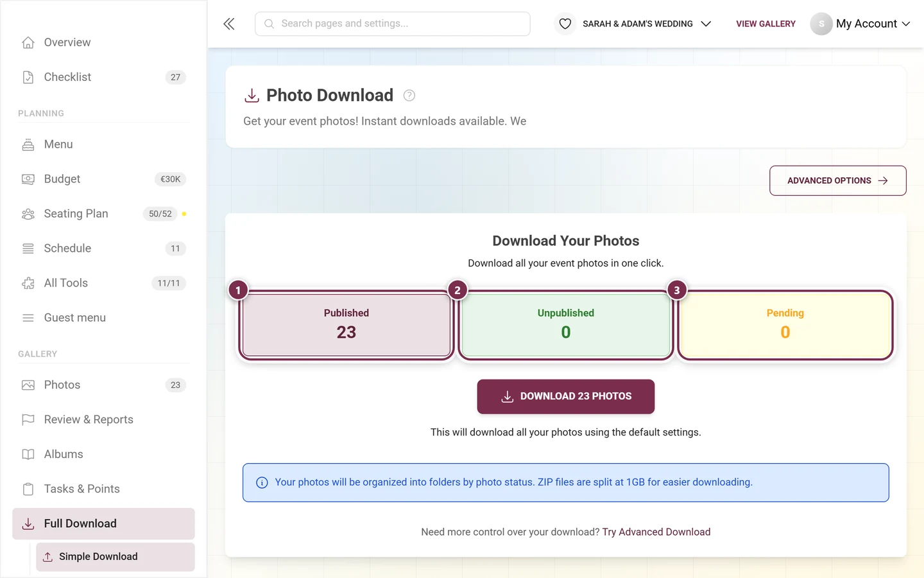The width and height of the screenshot is (924, 578).
Task: Select Seating Plan in sidebar
Action: point(103,214)
